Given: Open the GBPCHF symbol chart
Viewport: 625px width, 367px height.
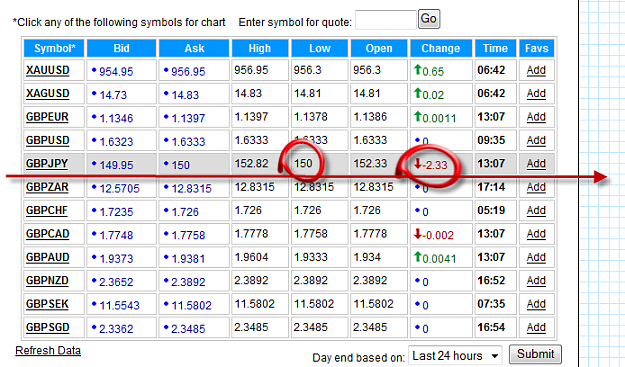Looking at the screenshot, I should click(47, 210).
